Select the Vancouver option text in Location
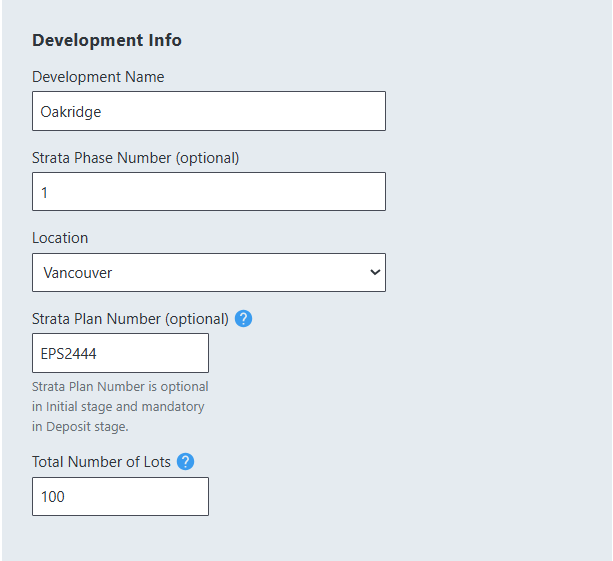The height and width of the screenshot is (561, 613). pyautogui.click(x=78, y=272)
